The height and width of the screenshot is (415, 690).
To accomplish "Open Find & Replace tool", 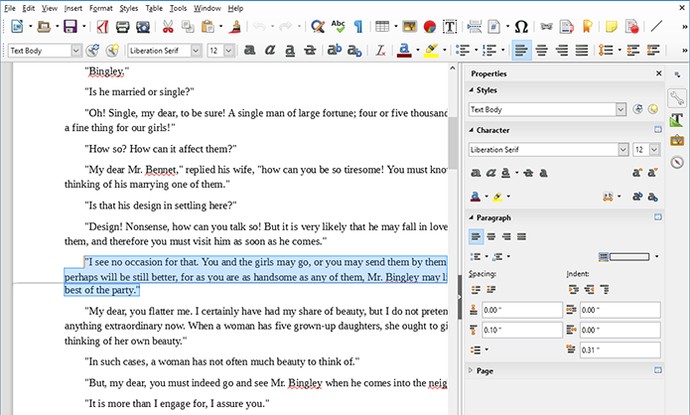I will pyautogui.click(x=318, y=27).
